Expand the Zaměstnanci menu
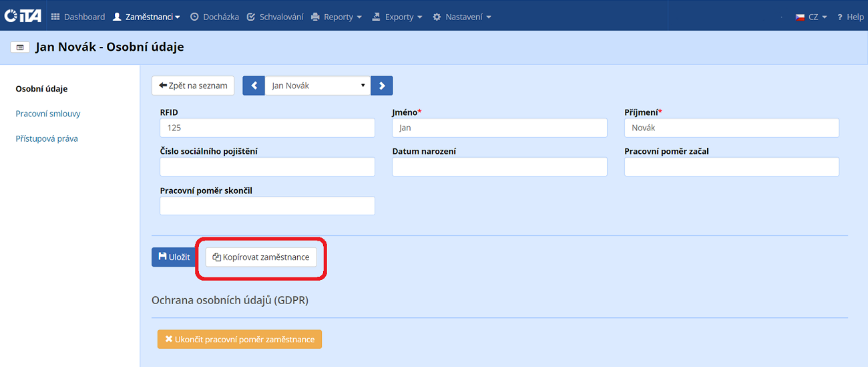 tap(147, 17)
